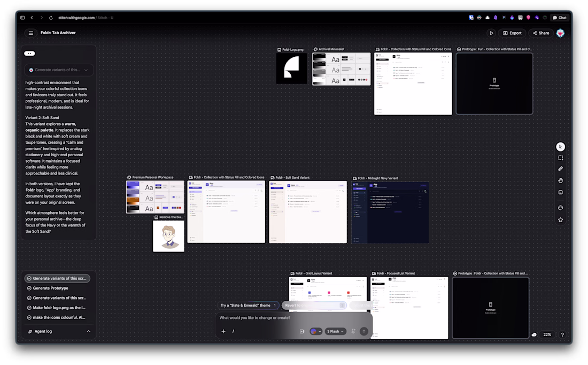Viewport: 588px width, 365px height.
Task: Select the cartoon portrait image thumbnail
Action: click(x=169, y=236)
